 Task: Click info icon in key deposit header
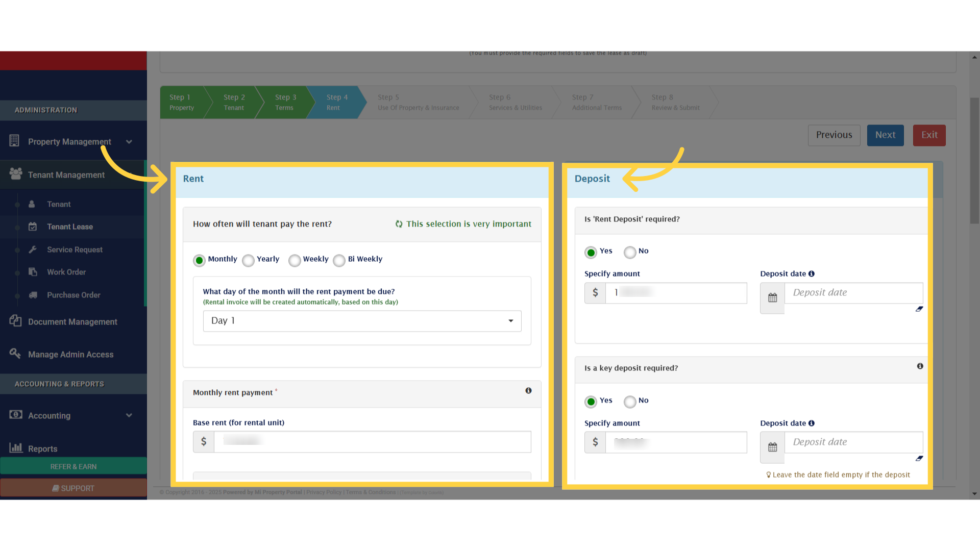tap(920, 366)
